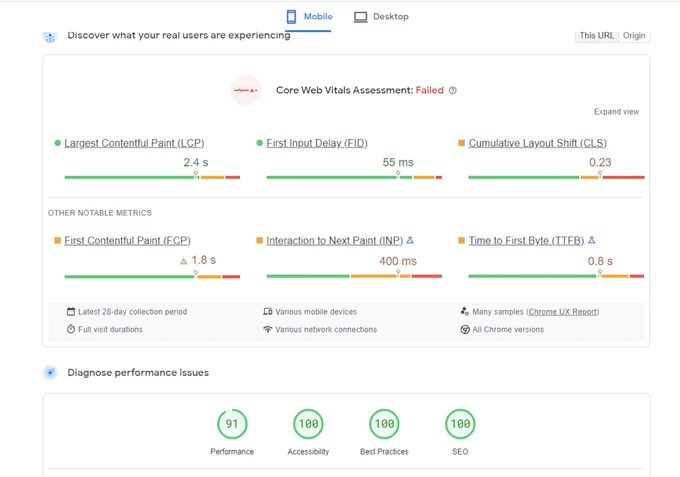Click the SEO score 100 gauge
This screenshot has width=680, height=477.
(x=460, y=424)
